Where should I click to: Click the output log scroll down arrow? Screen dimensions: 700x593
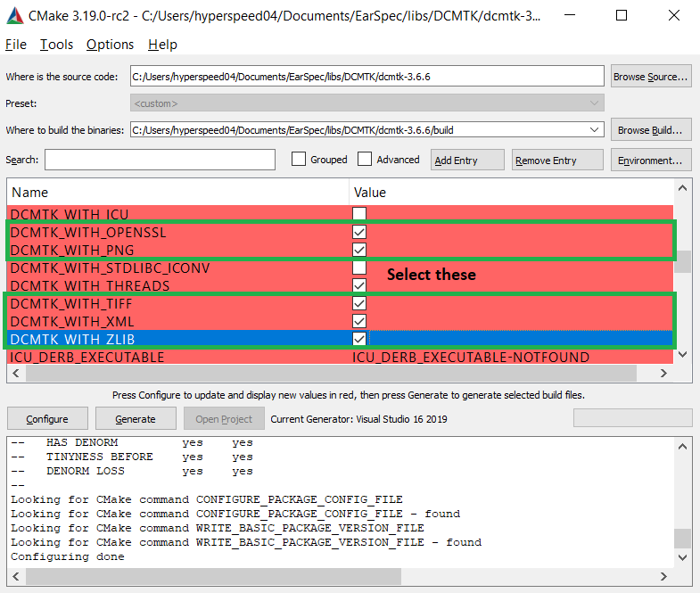pos(682,557)
